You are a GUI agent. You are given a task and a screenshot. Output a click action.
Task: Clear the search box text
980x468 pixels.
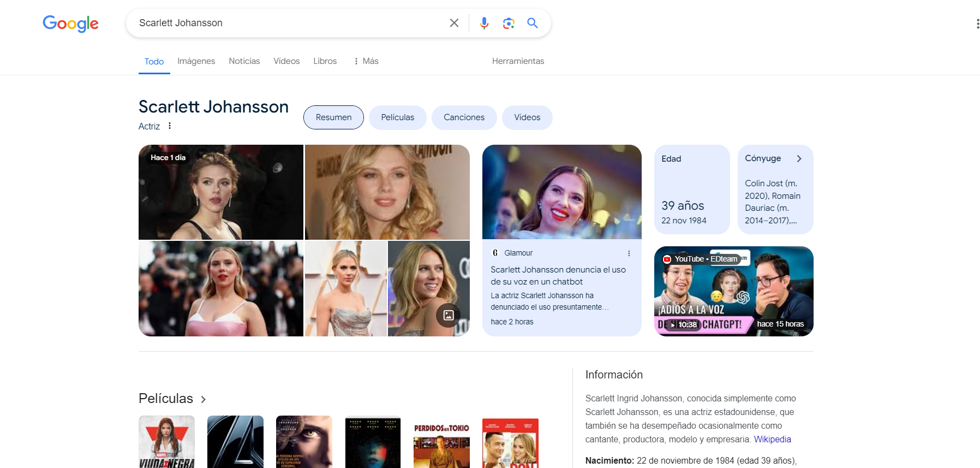[454, 23]
